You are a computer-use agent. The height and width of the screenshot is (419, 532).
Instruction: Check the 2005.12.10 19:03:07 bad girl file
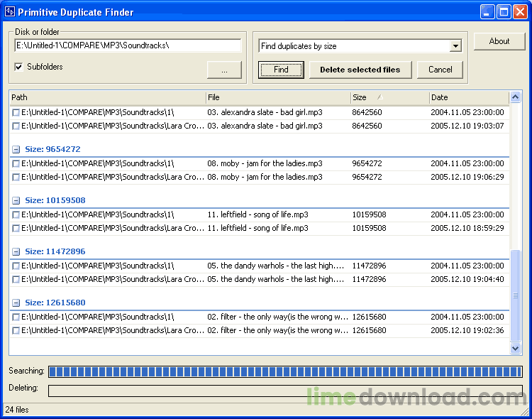[16, 126]
